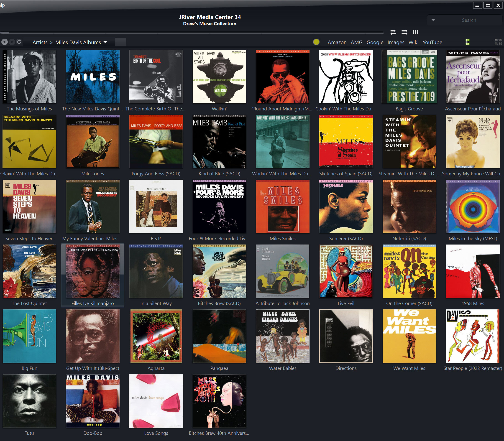Open the AMG link

click(356, 42)
